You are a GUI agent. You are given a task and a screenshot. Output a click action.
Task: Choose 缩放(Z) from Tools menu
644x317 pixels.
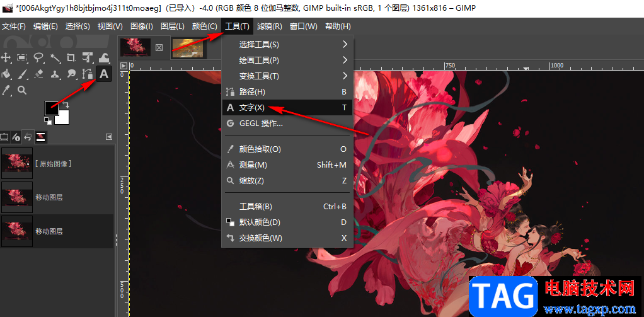[x=287, y=181]
